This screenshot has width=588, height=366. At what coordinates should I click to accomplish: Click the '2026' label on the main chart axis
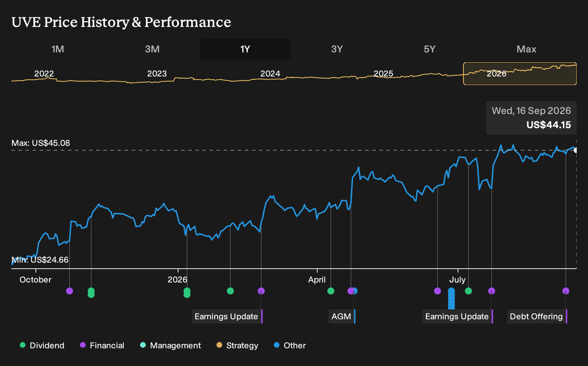click(177, 280)
